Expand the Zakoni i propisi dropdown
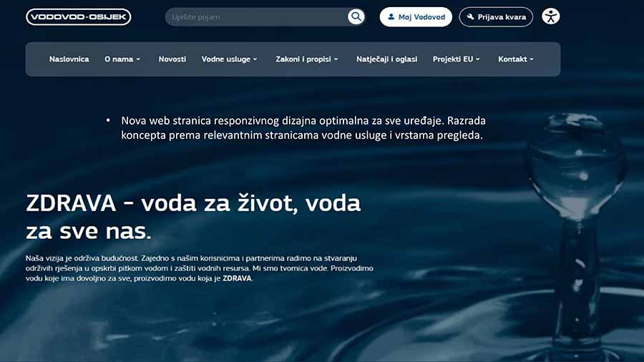Viewport: 644px width, 362px height. tap(307, 59)
